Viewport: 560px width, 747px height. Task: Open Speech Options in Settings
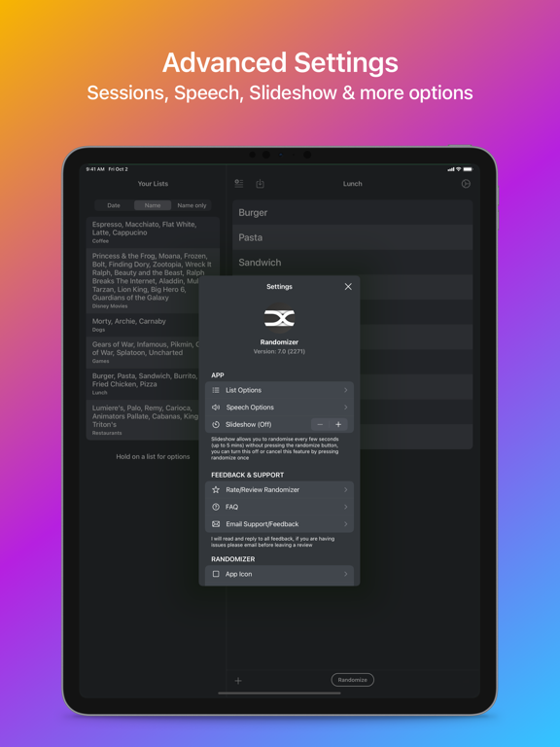click(280, 408)
